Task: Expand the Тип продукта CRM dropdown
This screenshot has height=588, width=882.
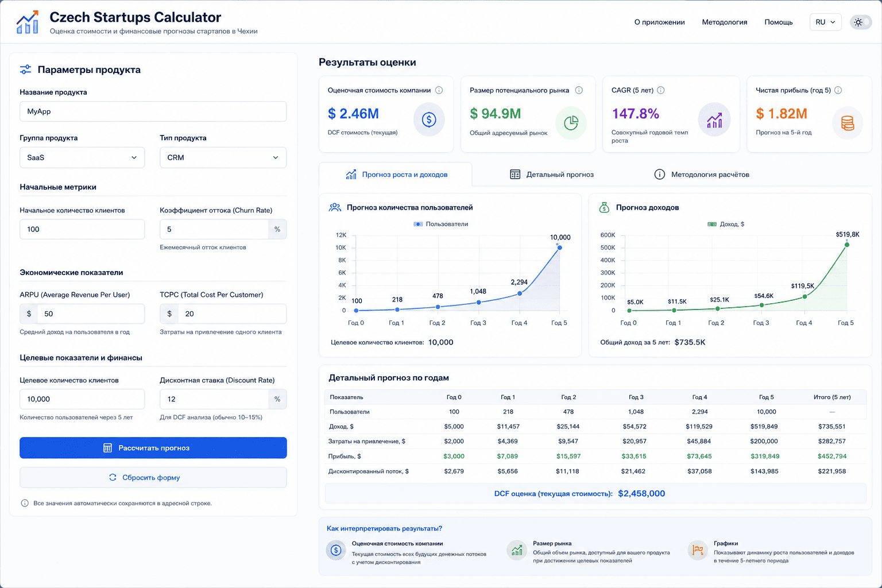Action: pyautogui.click(x=223, y=157)
